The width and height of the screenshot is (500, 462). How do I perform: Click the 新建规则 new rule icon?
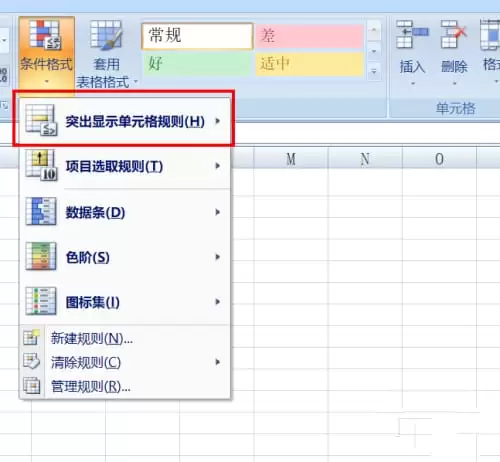pyautogui.click(x=32, y=338)
